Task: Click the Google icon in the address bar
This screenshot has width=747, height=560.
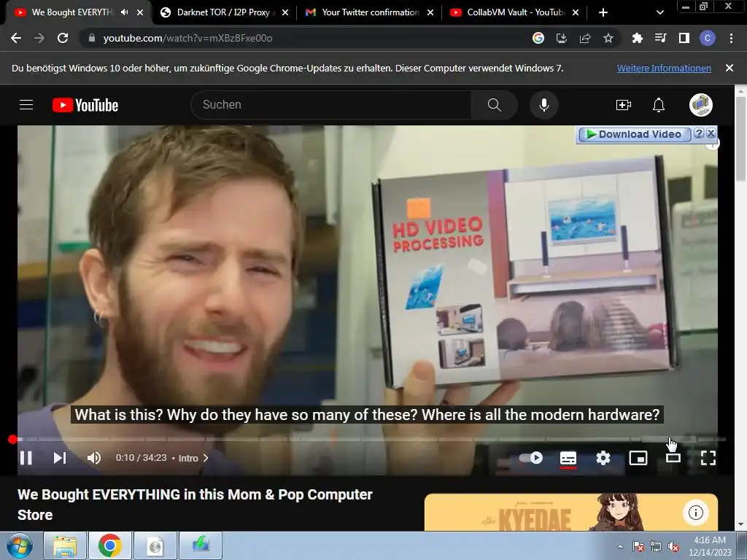Action: coord(538,38)
